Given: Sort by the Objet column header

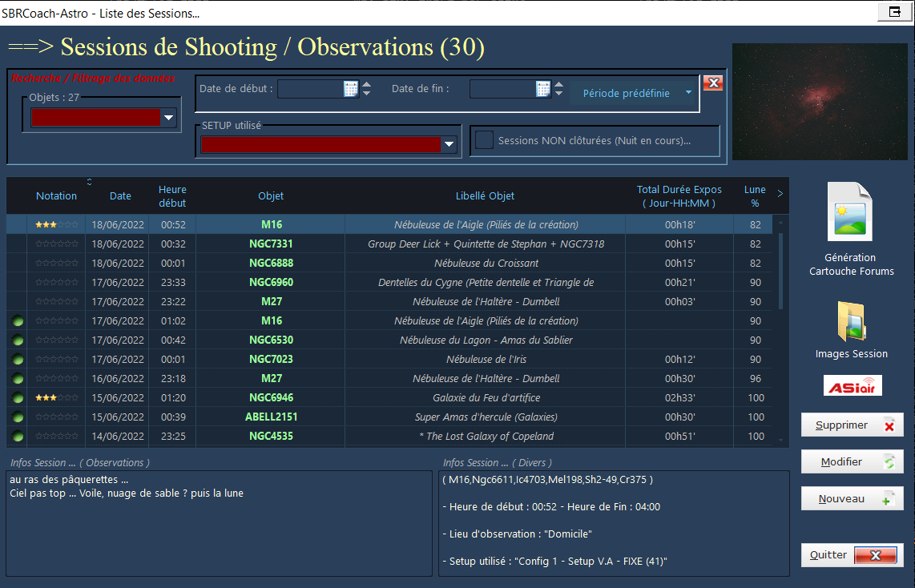Looking at the screenshot, I should click(271, 196).
